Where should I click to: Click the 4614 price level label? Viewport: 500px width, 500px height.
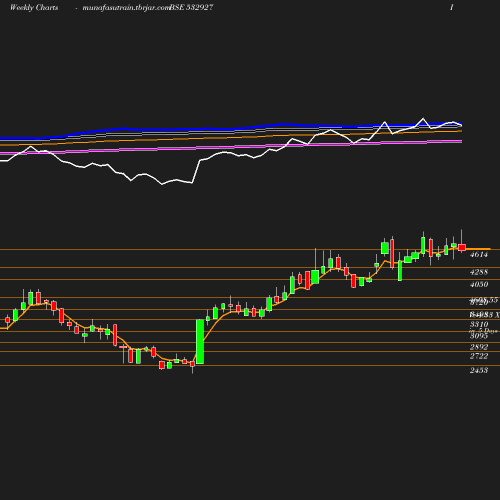479,255
